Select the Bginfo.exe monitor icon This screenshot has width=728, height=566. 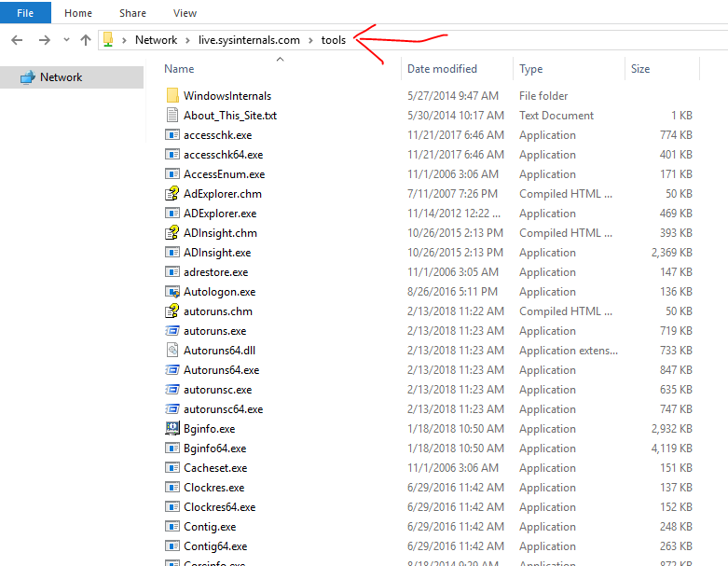pyautogui.click(x=172, y=428)
